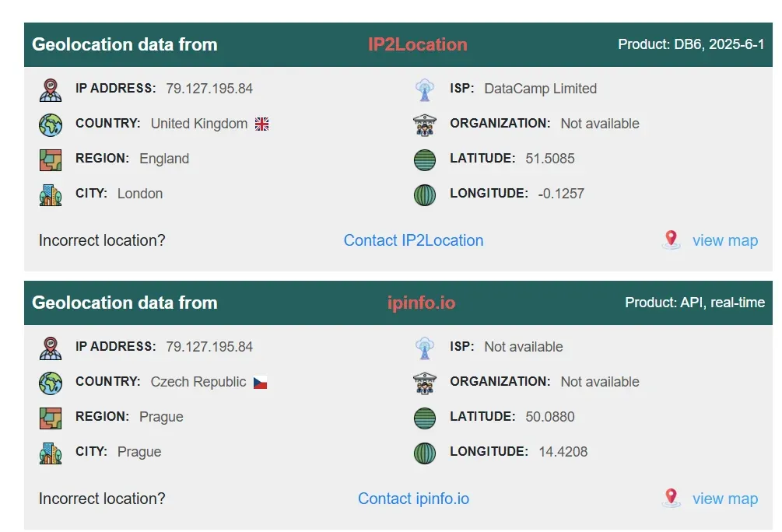Open view map in ipinfo.io panel
Image resolution: width=782 pixels, height=532 pixels.
point(725,499)
